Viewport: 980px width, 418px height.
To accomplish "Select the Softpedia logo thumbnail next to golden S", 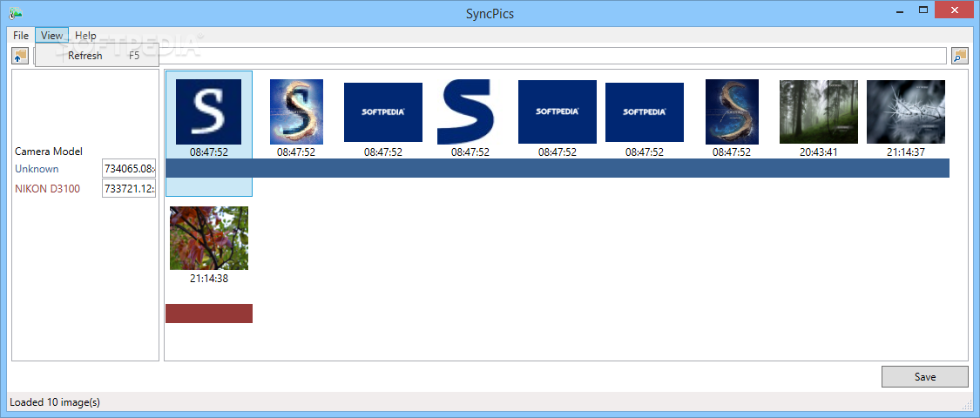I will pyautogui.click(x=383, y=111).
